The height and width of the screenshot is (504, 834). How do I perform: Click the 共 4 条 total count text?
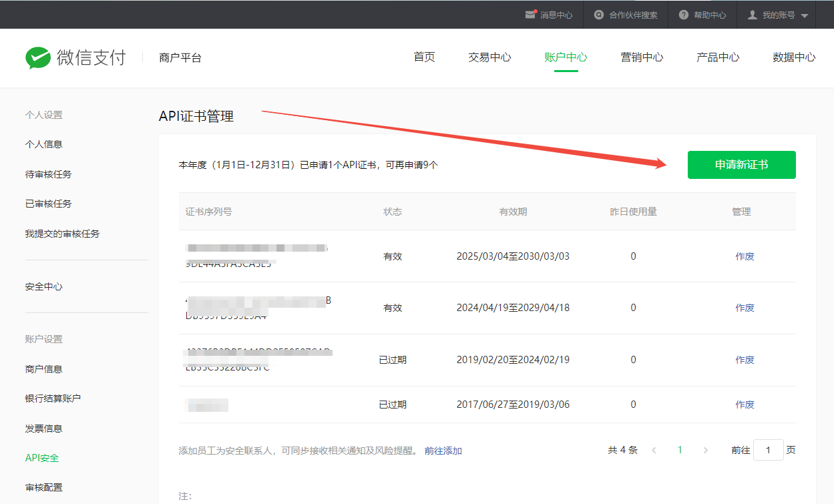pos(623,450)
